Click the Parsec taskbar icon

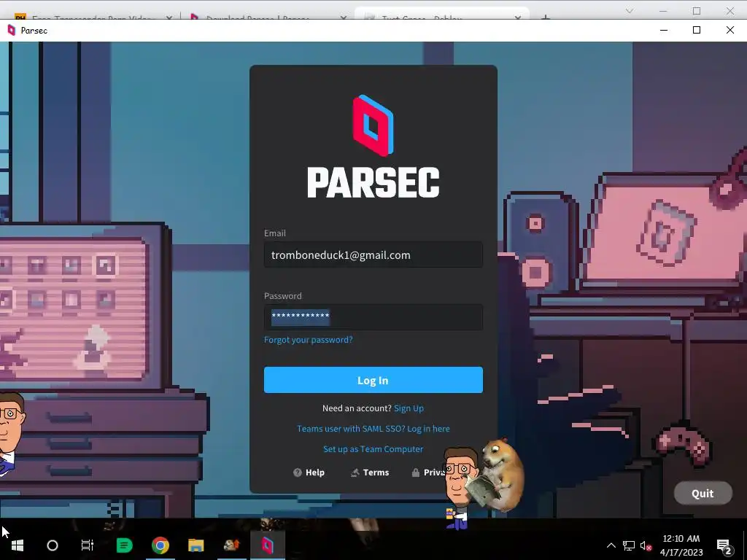click(x=267, y=545)
